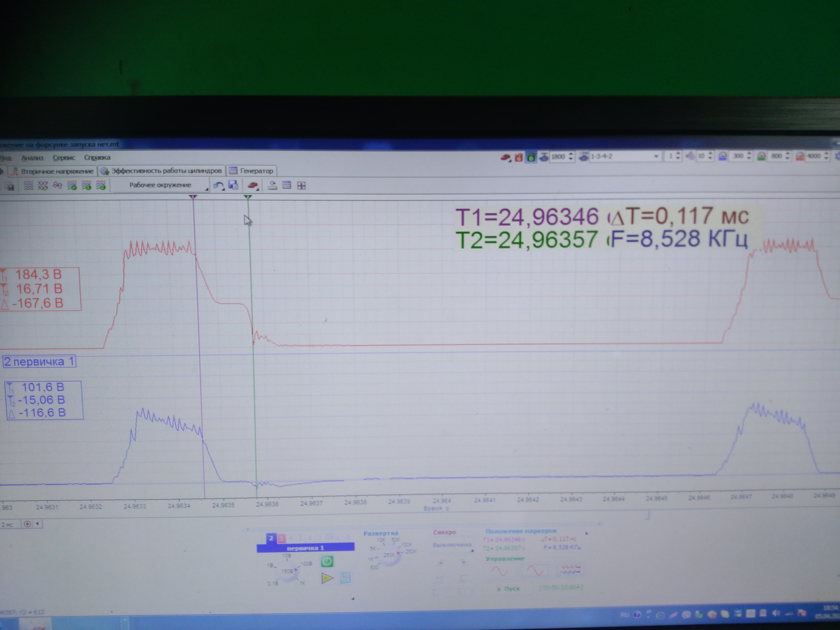Screen dimensions: 840x630
Task: Open the 1-3-4-2 firing order dropdown
Action: click(x=656, y=156)
